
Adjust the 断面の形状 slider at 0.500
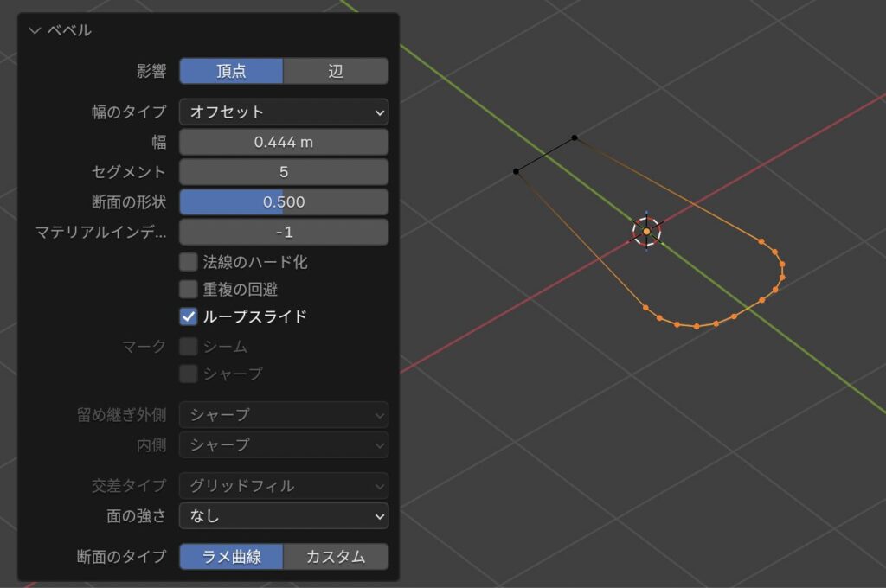tap(283, 202)
